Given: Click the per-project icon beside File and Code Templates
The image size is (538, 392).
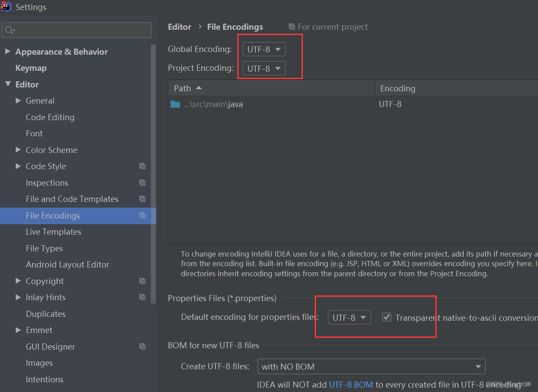Looking at the screenshot, I should click(x=142, y=199).
